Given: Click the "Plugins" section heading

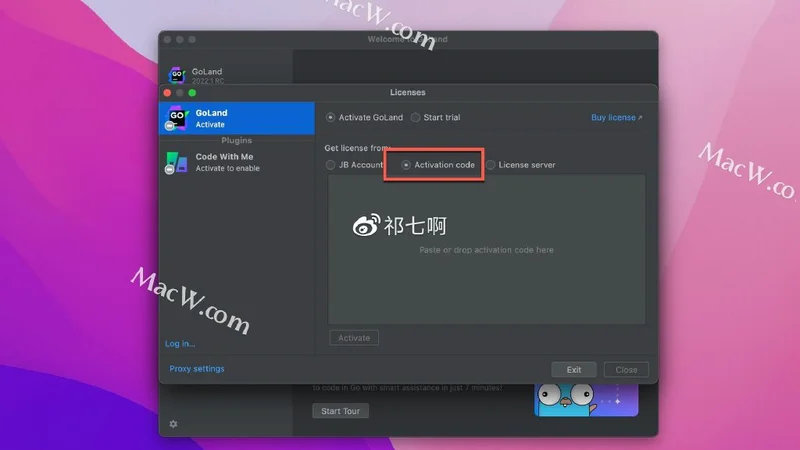Looking at the screenshot, I should click(x=236, y=140).
